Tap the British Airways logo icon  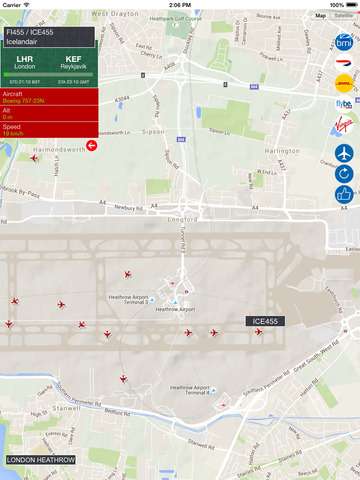click(344, 63)
